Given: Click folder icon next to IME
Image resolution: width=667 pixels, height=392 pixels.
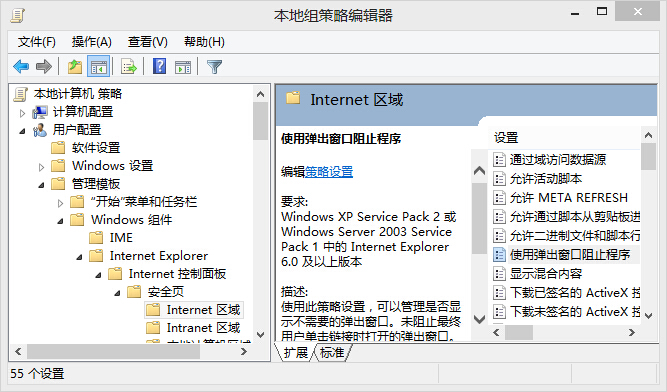Looking at the screenshot, I should tap(96, 238).
